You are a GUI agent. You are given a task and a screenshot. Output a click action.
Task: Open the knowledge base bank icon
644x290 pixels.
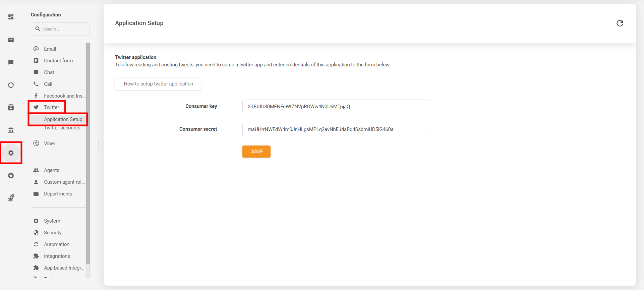11,130
